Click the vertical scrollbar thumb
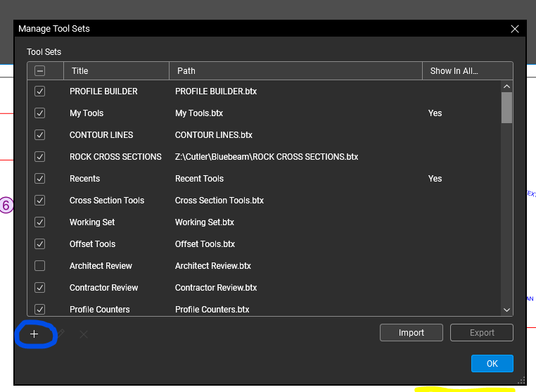The image size is (536, 392). 507,108
